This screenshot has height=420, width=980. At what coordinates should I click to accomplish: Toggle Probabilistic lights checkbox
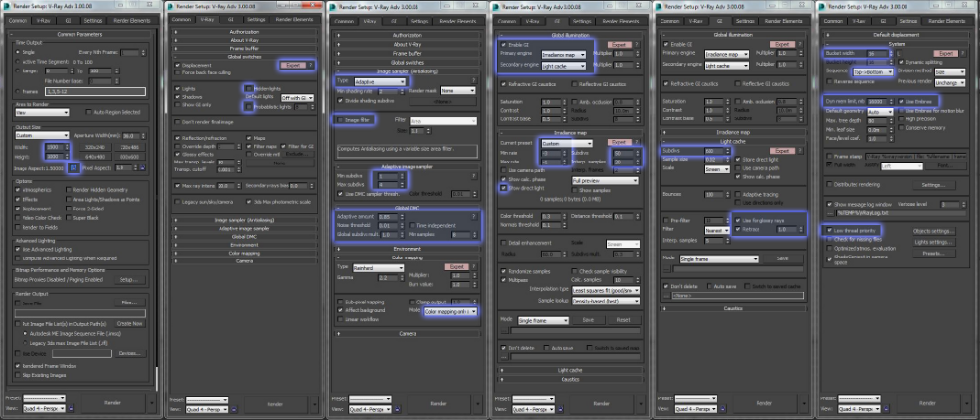[x=249, y=107]
